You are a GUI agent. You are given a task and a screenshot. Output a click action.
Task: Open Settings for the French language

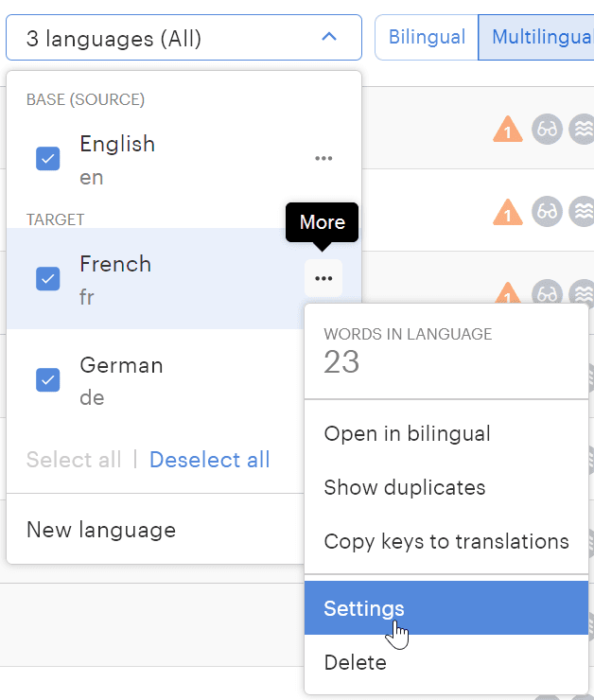364,608
